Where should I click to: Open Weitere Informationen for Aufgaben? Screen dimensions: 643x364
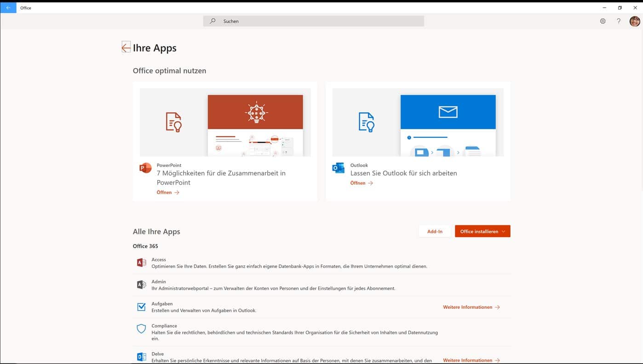(x=471, y=307)
